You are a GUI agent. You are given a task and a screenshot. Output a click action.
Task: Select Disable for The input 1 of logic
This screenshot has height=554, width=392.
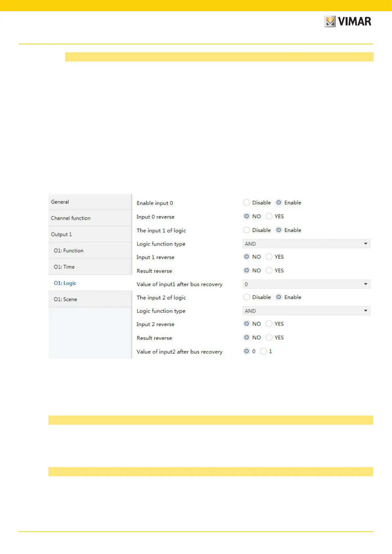tap(247, 230)
